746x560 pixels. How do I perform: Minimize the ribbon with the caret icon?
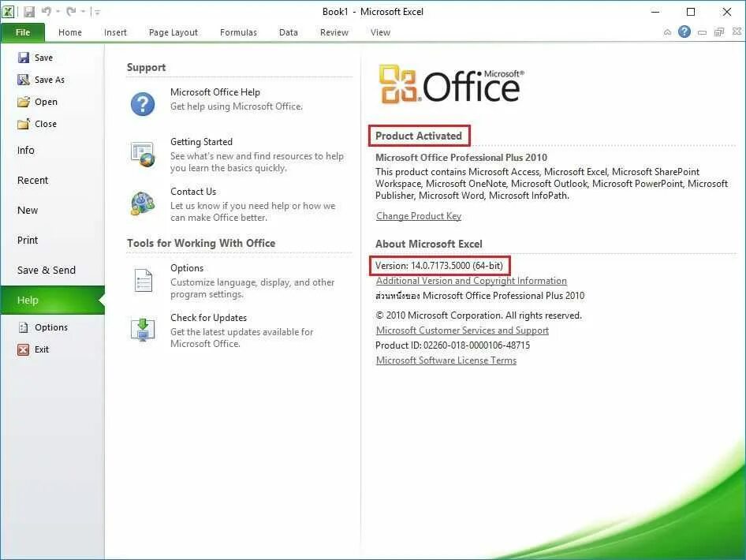[x=667, y=32]
